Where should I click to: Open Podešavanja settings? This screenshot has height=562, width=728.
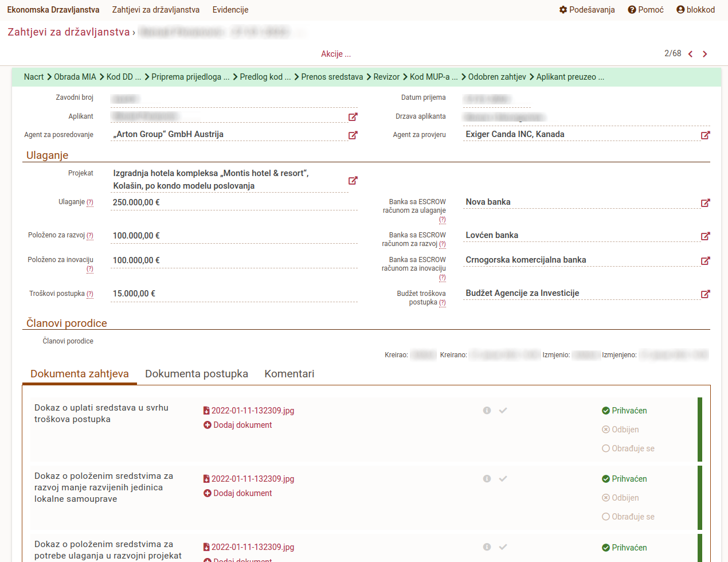pos(587,10)
